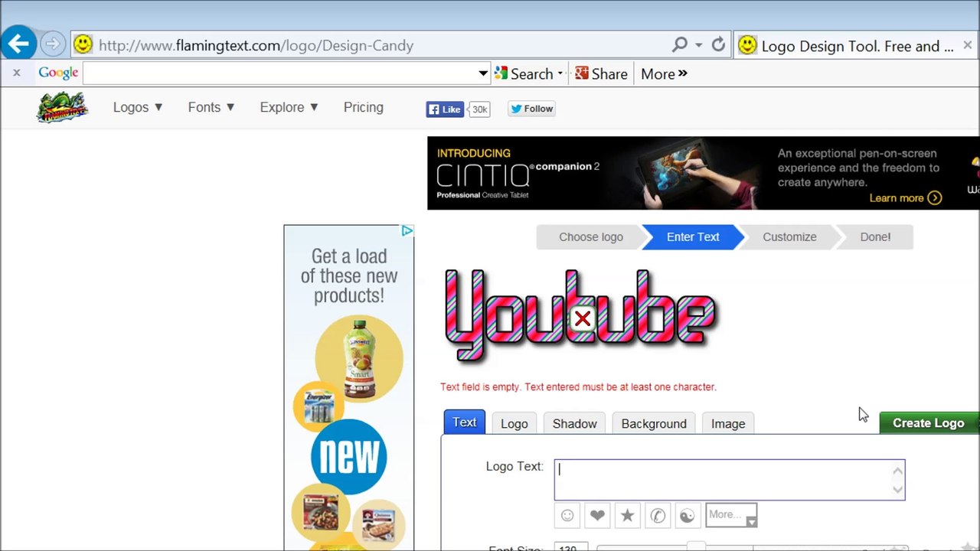Image resolution: width=980 pixels, height=551 pixels.
Task: Close the Google toolbar with the x
Action: [x=17, y=73]
